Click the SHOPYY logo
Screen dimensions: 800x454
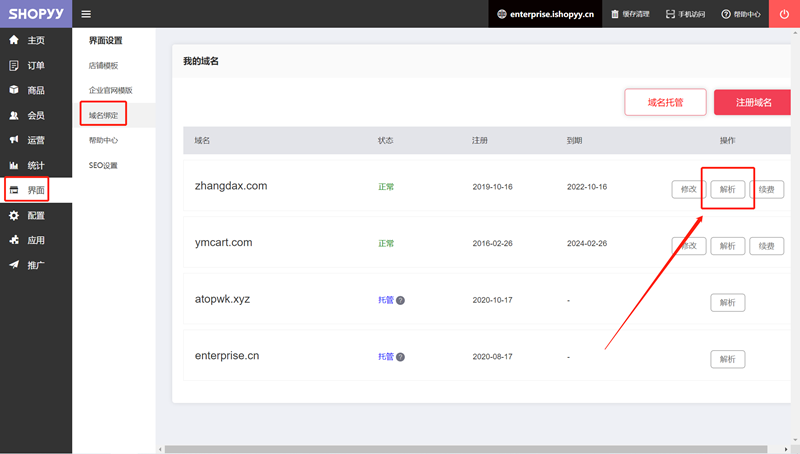point(36,14)
